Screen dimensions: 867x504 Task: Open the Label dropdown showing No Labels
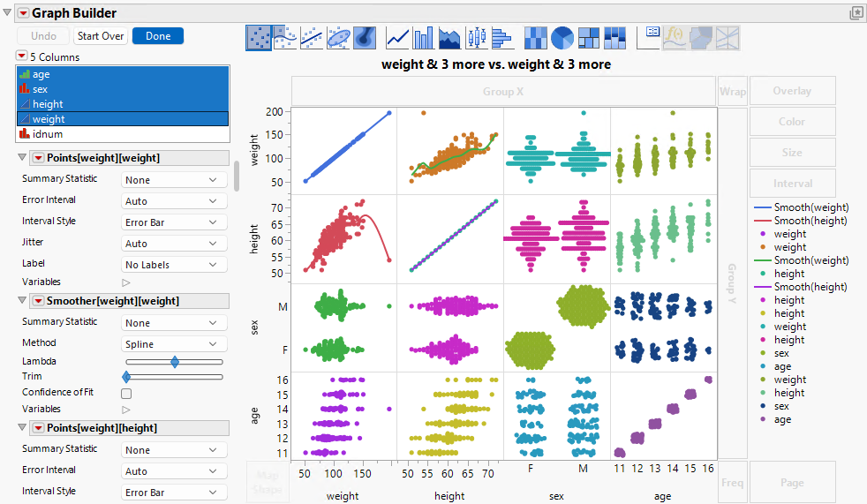coord(172,265)
